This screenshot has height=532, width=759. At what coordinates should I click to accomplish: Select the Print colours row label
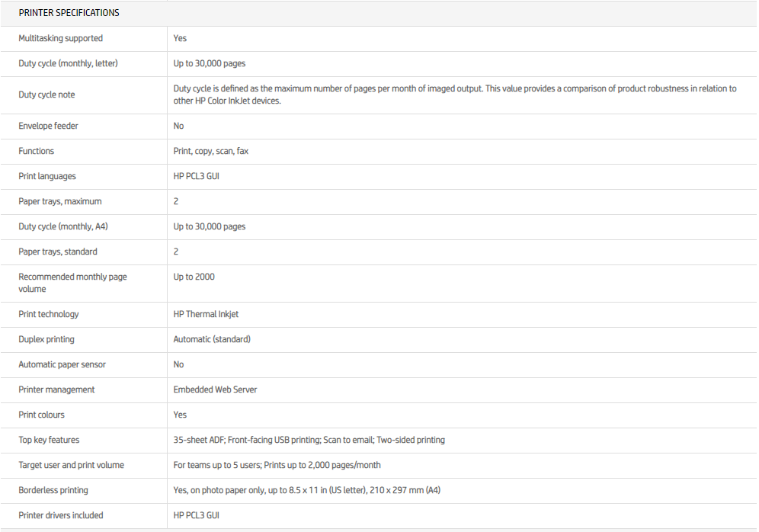tap(41, 415)
